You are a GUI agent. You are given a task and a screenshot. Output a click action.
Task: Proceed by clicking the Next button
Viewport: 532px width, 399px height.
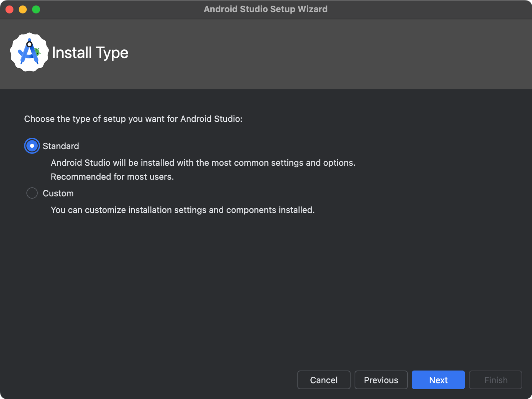[438, 380]
